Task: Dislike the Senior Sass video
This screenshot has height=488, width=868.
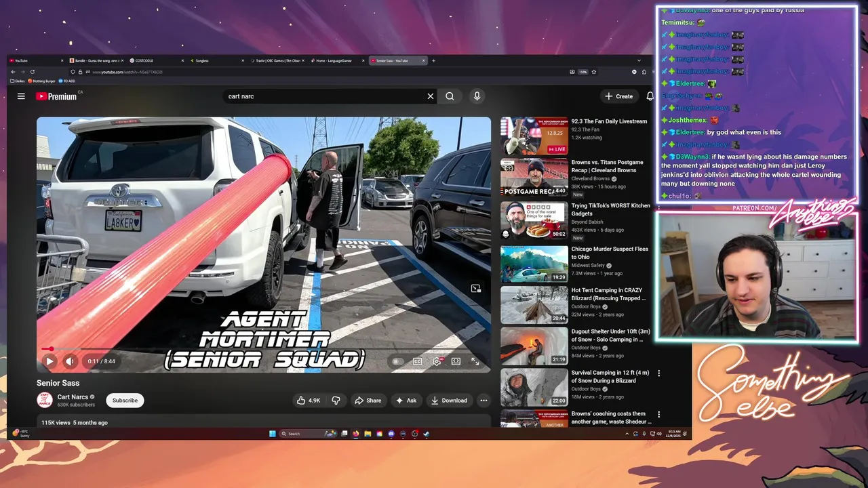Action: (336, 401)
